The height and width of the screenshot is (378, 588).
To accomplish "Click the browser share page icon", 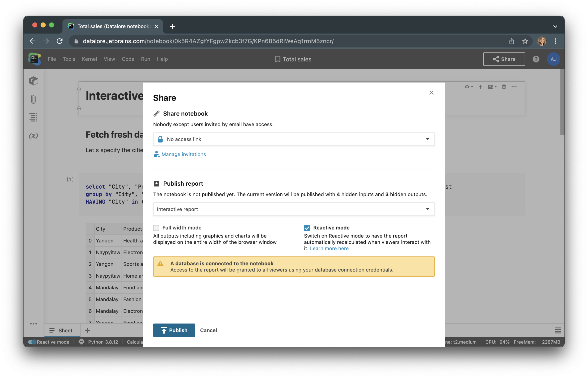I will (x=511, y=41).
